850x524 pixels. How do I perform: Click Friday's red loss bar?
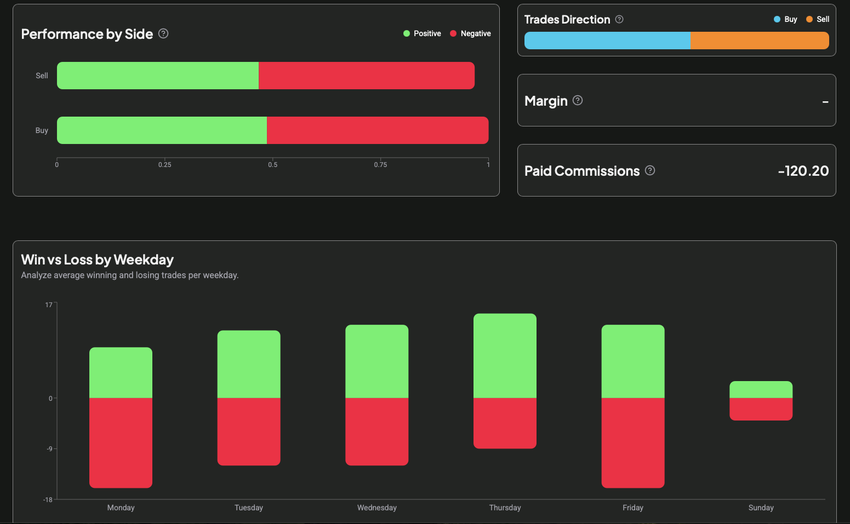633,442
